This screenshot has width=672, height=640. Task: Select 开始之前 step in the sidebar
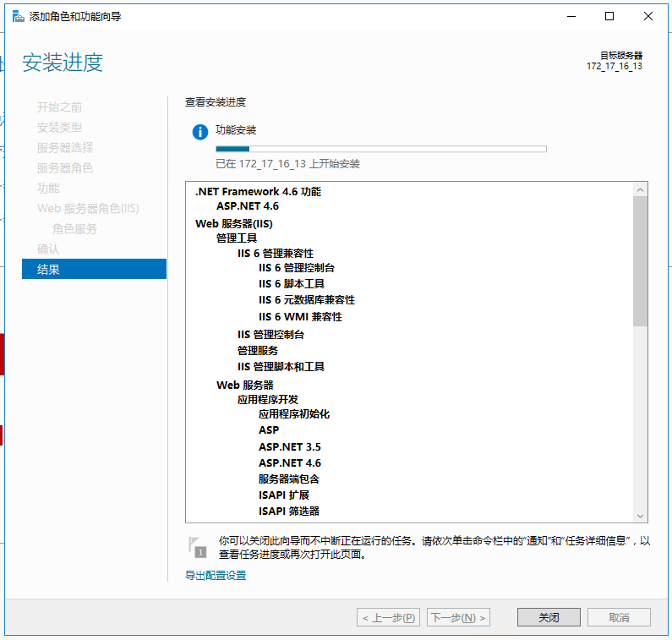click(x=59, y=107)
